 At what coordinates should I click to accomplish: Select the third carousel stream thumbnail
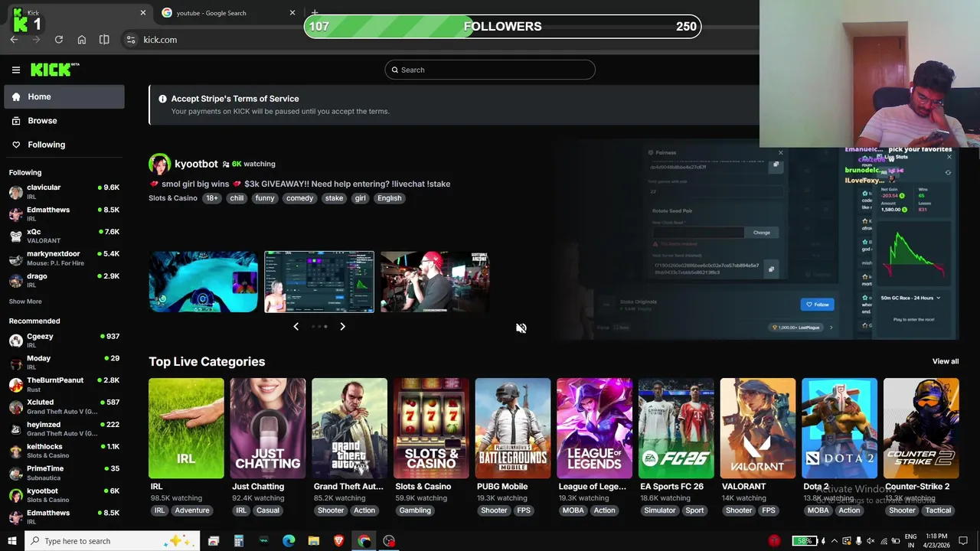pos(435,282)
